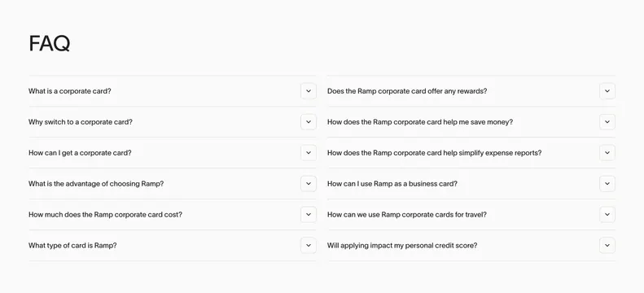Expand the chevron beside 'Why switch to a corporate card?'
The height and width of the screenshot is (293, 644).
click(309, 122)
